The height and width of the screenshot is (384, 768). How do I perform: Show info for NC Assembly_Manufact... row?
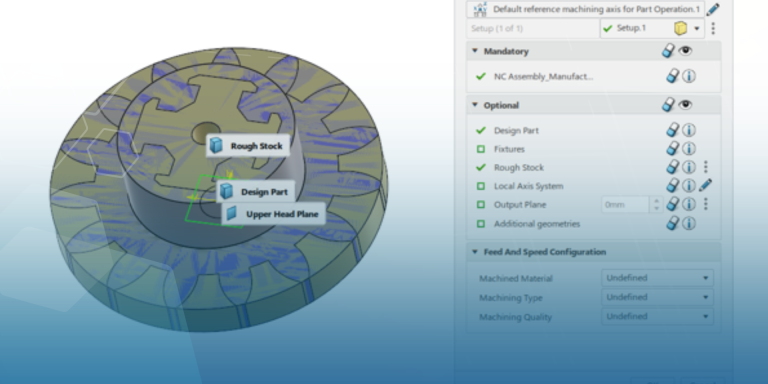(x=689, y=76)
